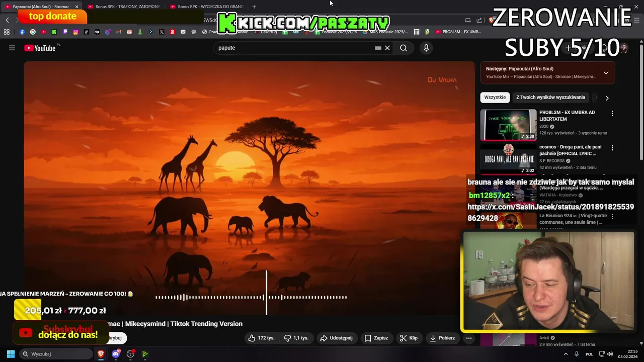This screenshot has height=362, width=644.
Task: Open the sasinJacek x.com link in chat overlay
Action: 550,212
